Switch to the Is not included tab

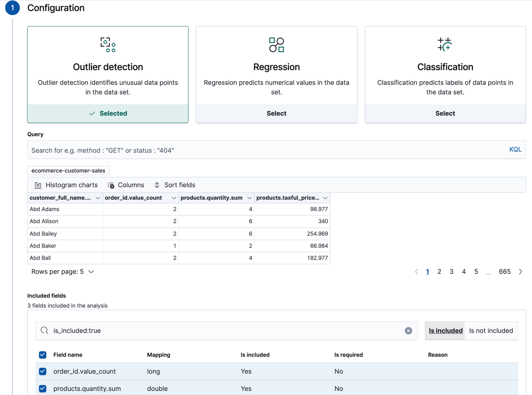[491, 330]
